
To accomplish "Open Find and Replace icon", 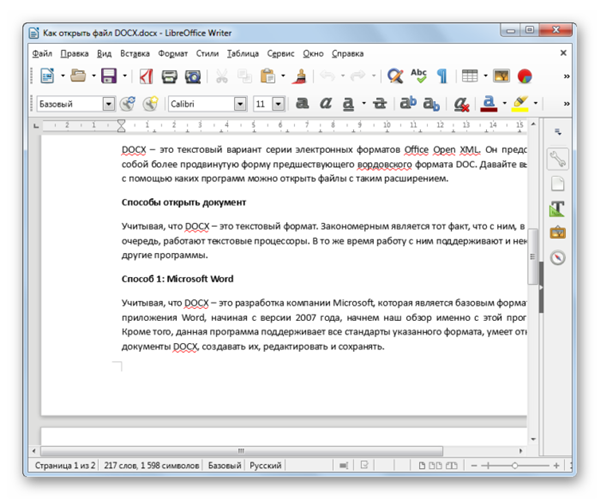I will tap(395, 76).
